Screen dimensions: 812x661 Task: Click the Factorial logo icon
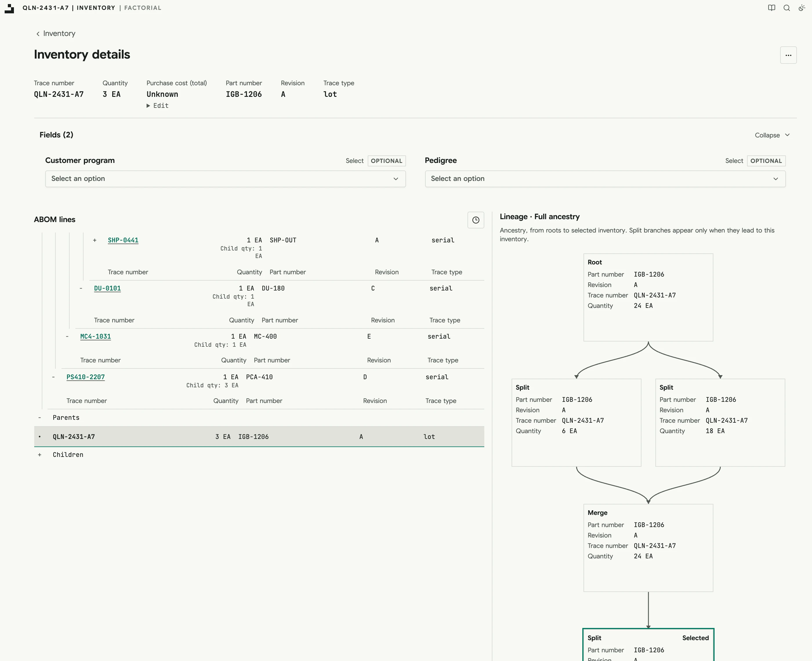coord(10,8)
